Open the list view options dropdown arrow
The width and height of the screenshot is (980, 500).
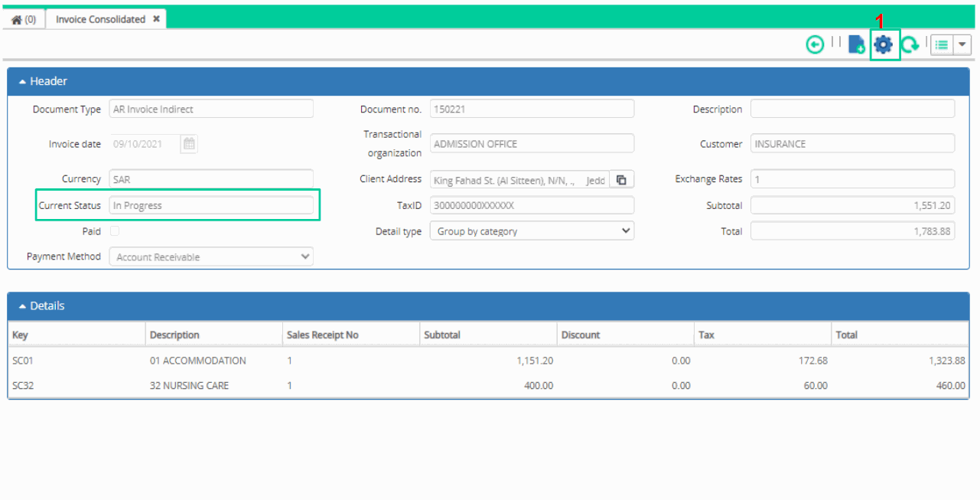(962, 44)
